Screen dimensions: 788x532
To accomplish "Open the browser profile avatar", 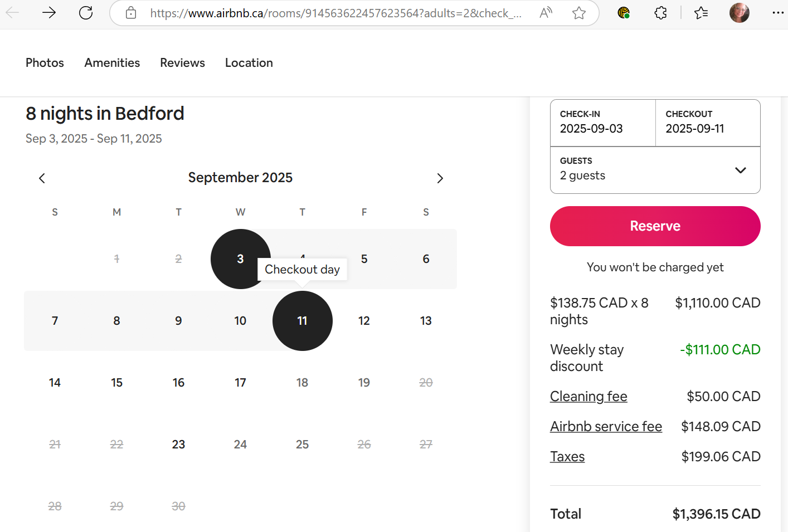I will click(x=739, y=13).
